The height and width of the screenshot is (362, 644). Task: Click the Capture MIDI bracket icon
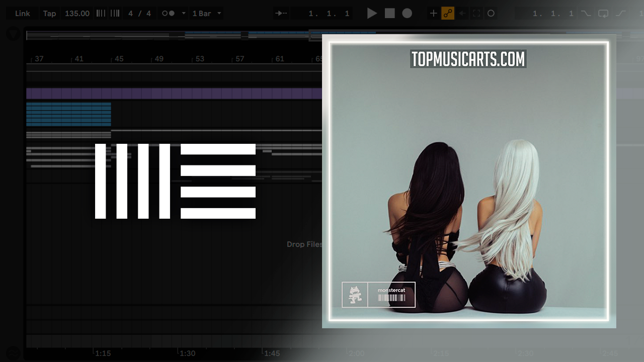[476, 14]
